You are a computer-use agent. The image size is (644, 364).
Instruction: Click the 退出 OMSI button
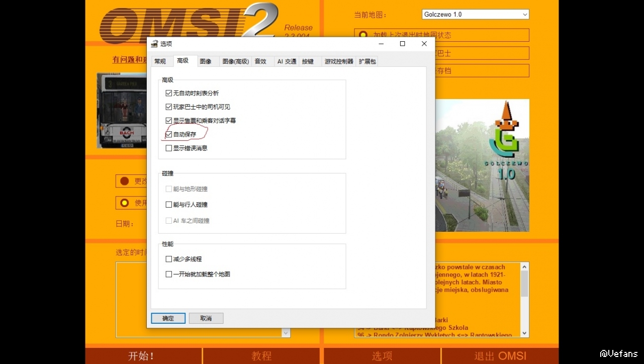point(500,356)
